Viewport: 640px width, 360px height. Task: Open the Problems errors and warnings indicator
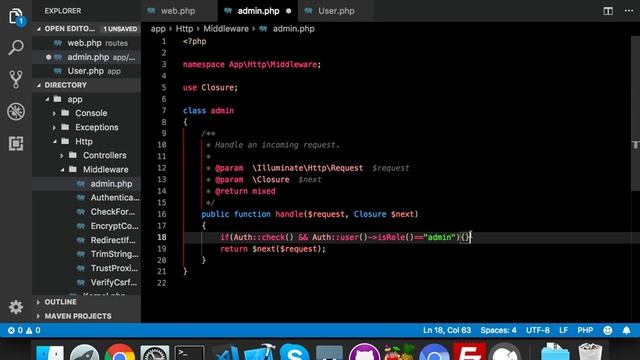(24, 330)
